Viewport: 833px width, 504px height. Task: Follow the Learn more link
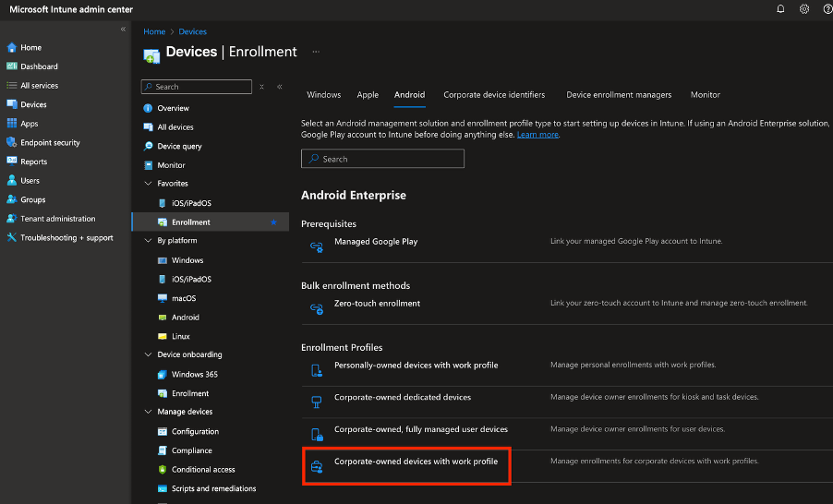point(537,135)
